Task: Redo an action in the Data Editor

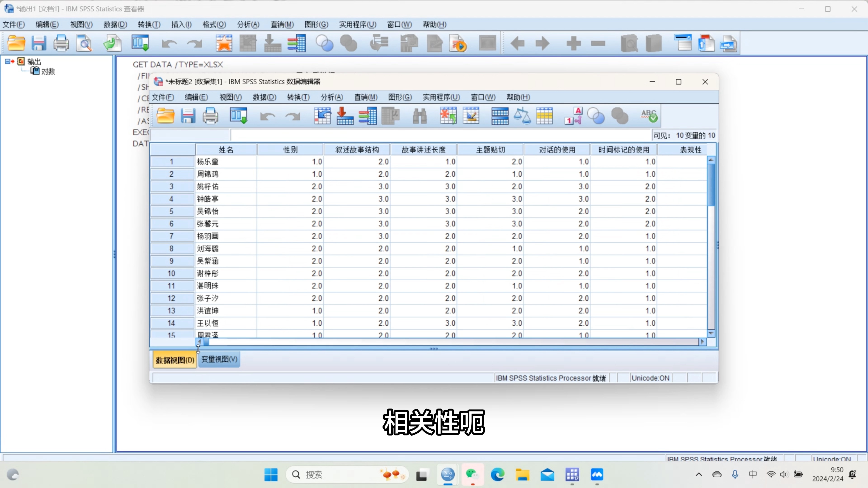Action: coord(292,116)
